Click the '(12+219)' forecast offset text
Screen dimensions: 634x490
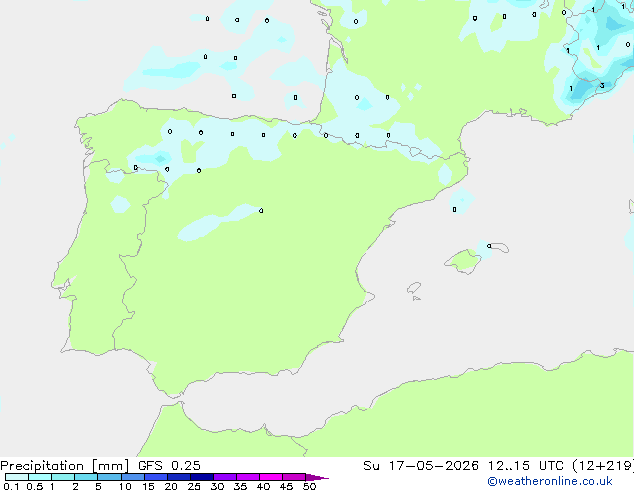[603, 466]
